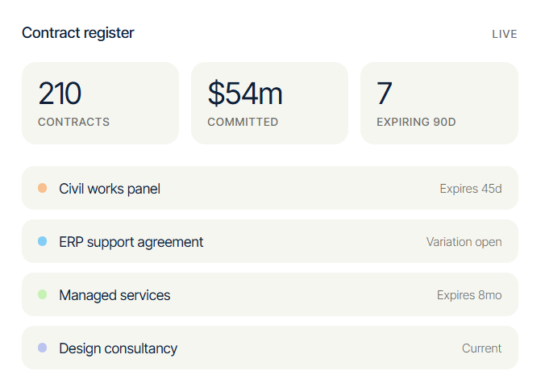
Task: Click the Expires 8mo status text
Action: click(x=469, y=295)
